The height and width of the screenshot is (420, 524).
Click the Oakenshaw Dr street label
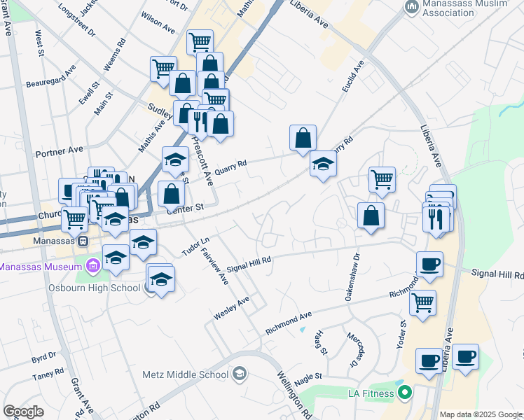click(x=352, y=277)
